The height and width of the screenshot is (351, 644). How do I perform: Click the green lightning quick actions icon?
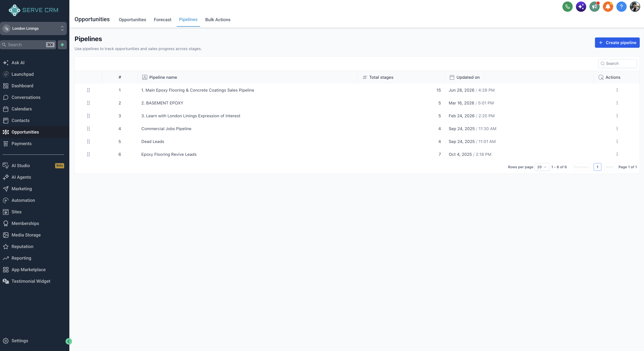pos(62,45)
